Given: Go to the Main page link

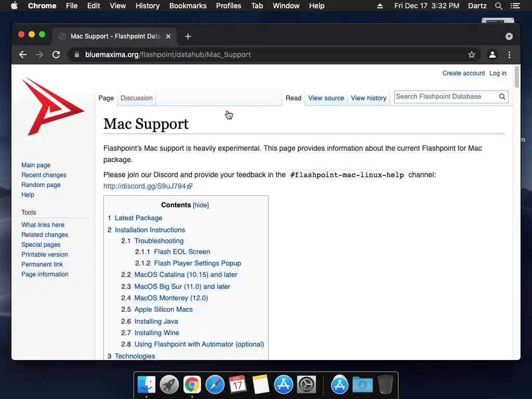Looking at the screenshot, I should coord(36,165).
